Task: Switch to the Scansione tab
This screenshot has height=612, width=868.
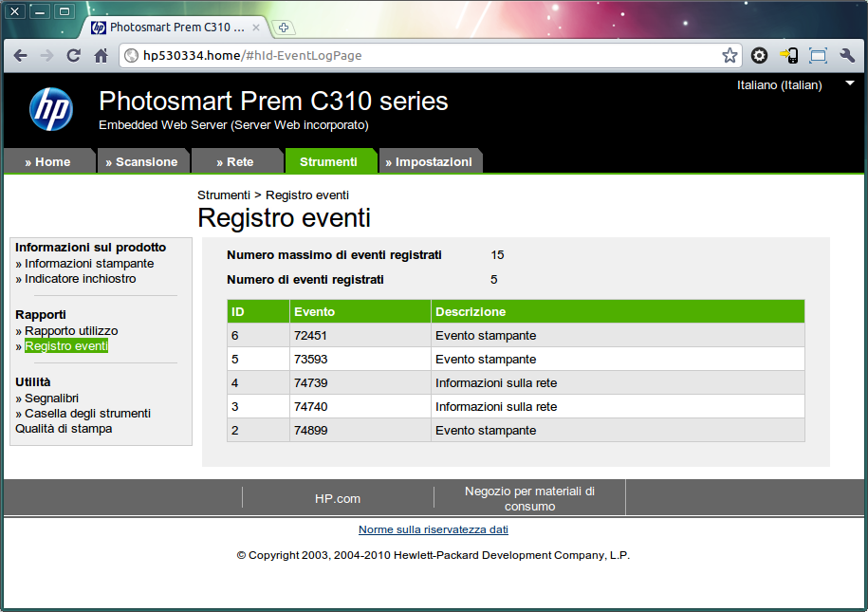Action: pyautogui.click(x=142, y=161)
